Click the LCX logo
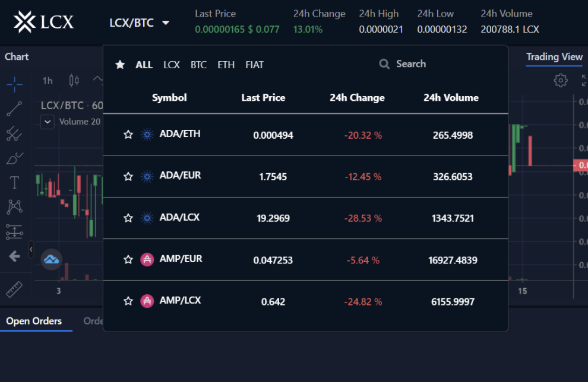 pos(44,22)
